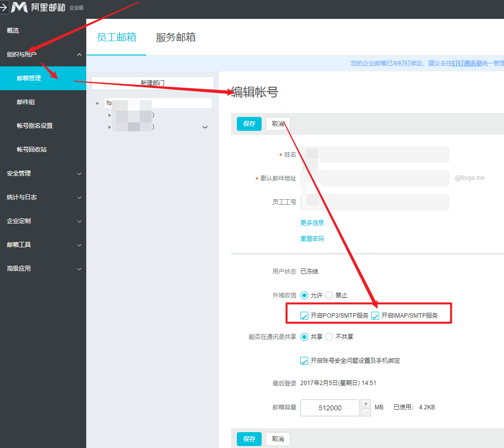Screen dimensions: 504x448
Task: Select 禁止 for 外域收信
Action: click(329, 295)
